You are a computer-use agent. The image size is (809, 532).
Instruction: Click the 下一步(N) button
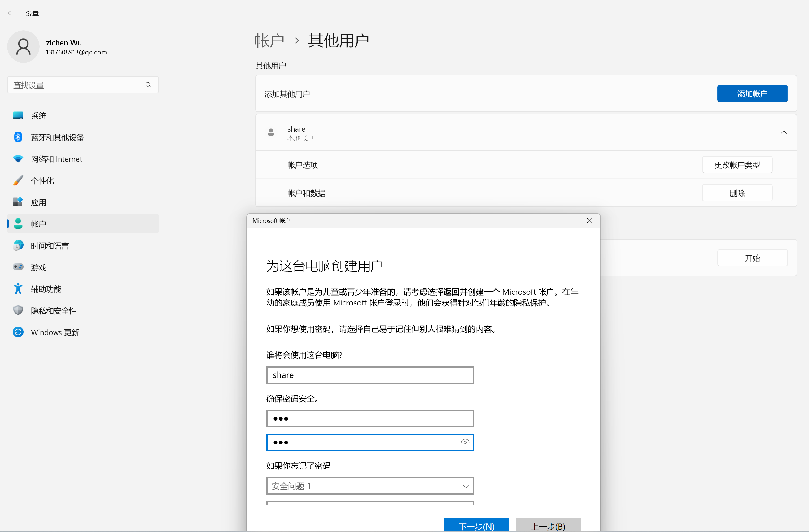point(476,526)
